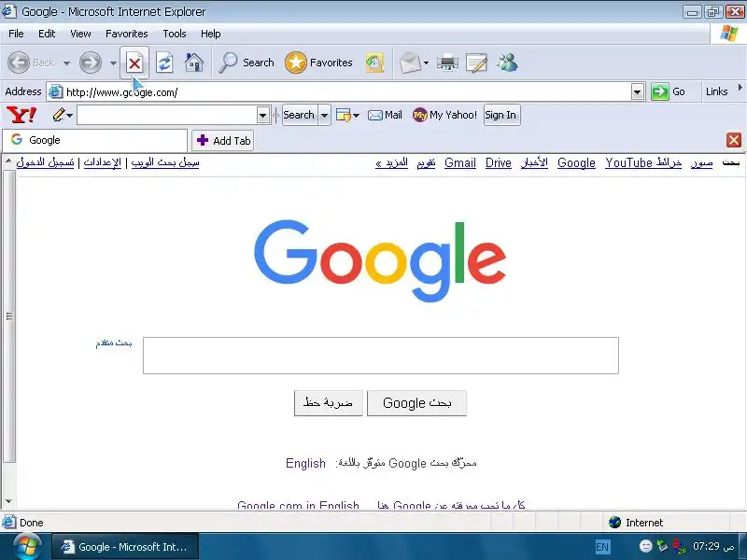Click the Windows flag logo throbber
This screenshot has width=747, height=560.
tap(729, 34)
